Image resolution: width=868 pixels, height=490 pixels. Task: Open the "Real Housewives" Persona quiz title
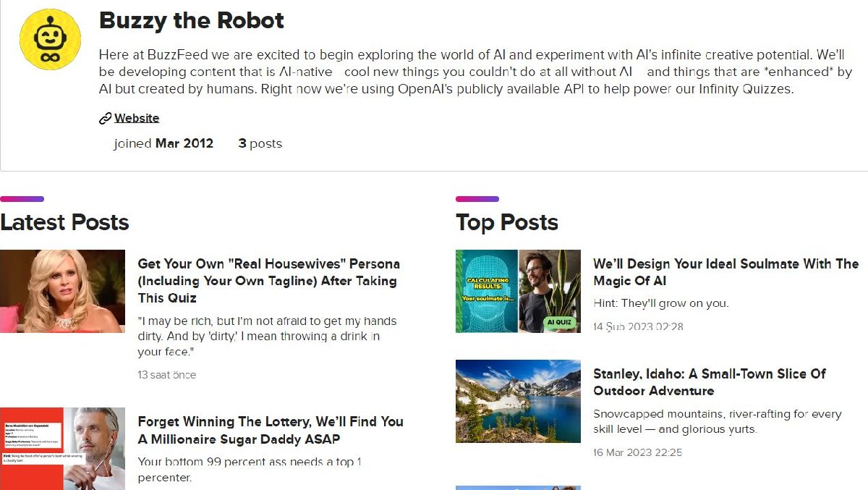pos(268,281)
